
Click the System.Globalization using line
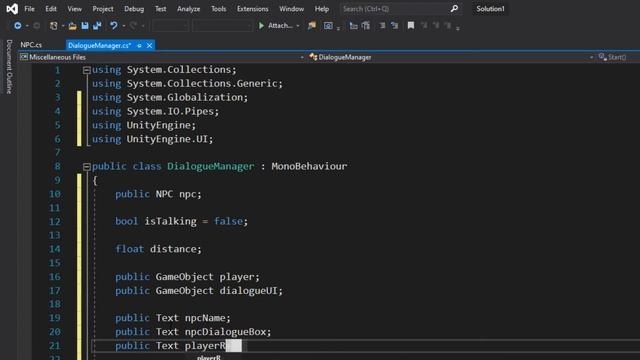coord(170,97)
